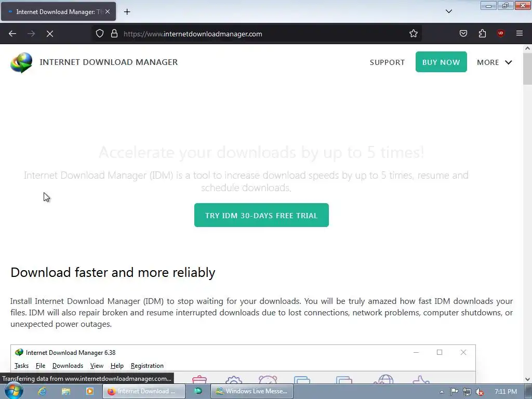Click the 'Accelerate your downloads' headline
This screenshot has width=532, height=399.
pos(261,152)
